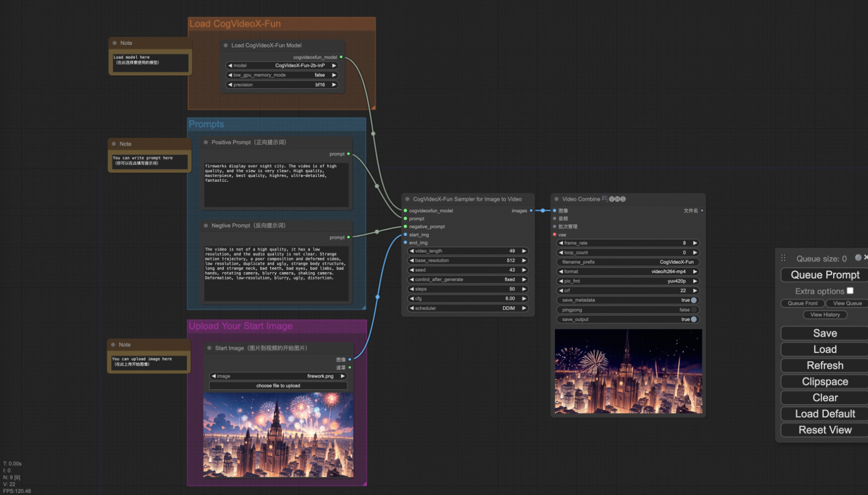Screen dimensions: 868x495
Task: Change the format dropdown video/h264-mp4
Action: (x=628, y=272)
